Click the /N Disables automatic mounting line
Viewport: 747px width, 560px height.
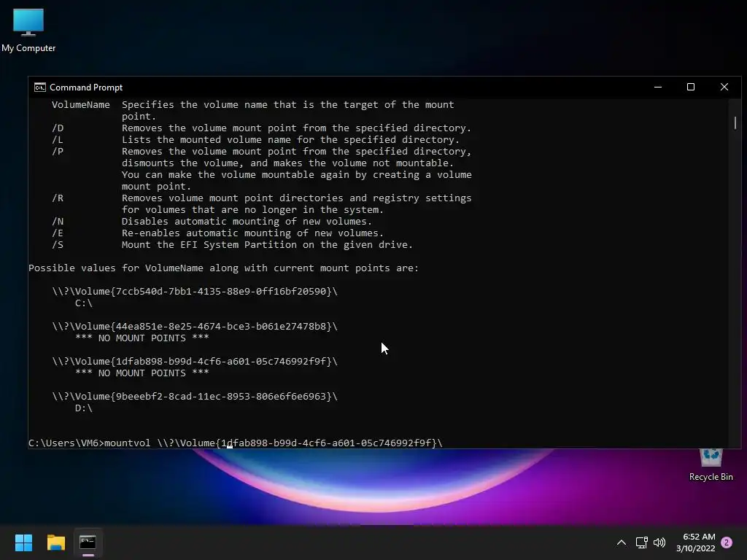(212, 222)
